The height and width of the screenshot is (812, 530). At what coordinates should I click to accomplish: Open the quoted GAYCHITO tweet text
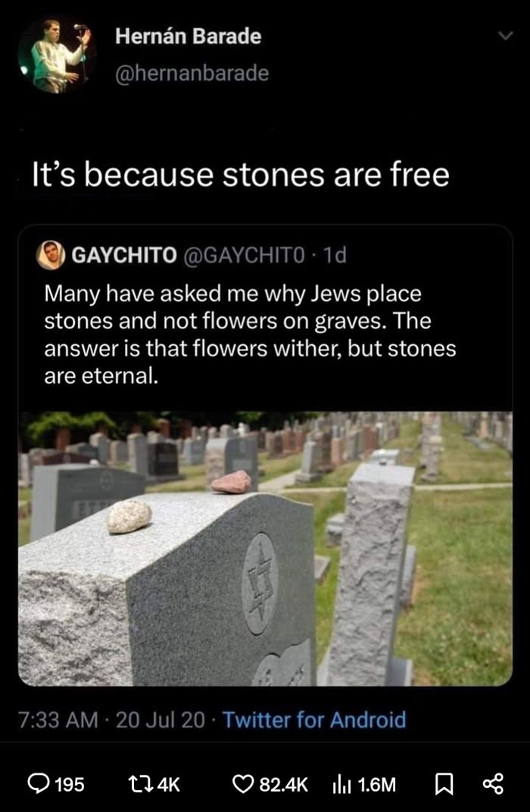(x=250, y=334)
